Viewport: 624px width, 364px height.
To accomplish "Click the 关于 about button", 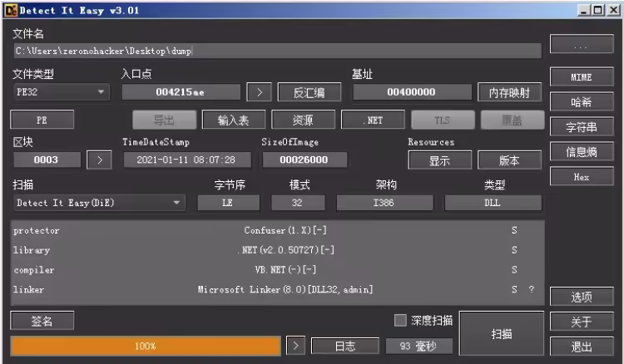I will [x=582, y=321].
